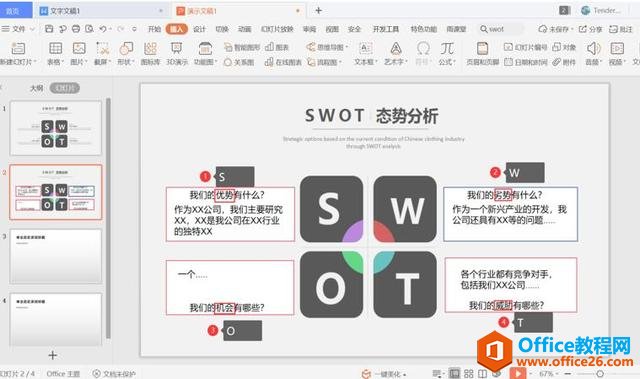Insert a 关系图 relationship diagram
The image size is (640, 379).
(x=239, y=62)
